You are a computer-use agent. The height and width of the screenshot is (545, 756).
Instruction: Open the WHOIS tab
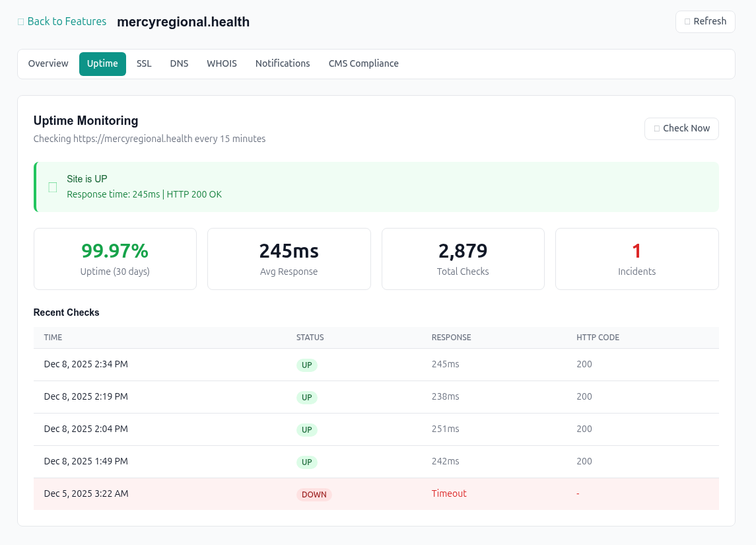pos(221,63)
